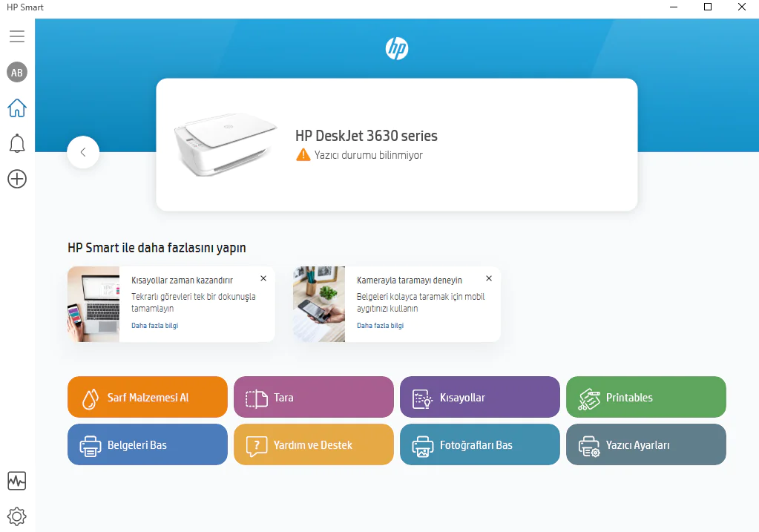
Task: Click Daha fazla bilgi under Kısayollar card
Action: [155, 325]
